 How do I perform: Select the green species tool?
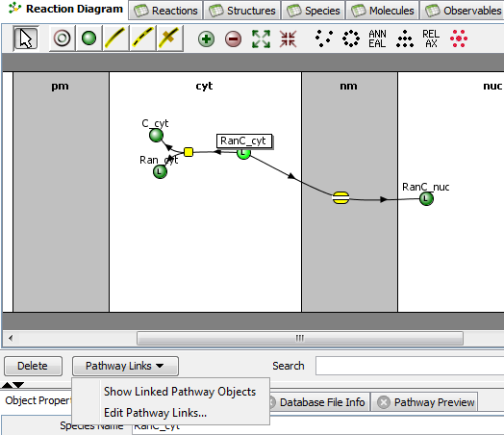[89, 38]
